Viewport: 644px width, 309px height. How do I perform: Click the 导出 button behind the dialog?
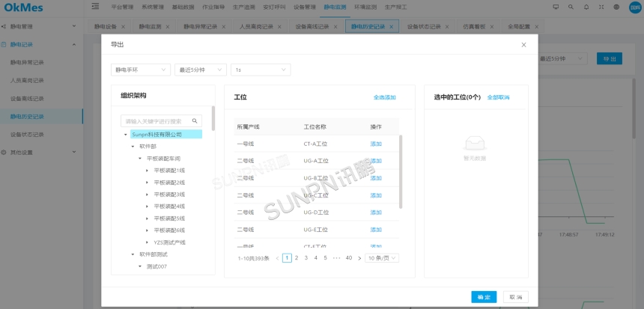click(610, 58)
